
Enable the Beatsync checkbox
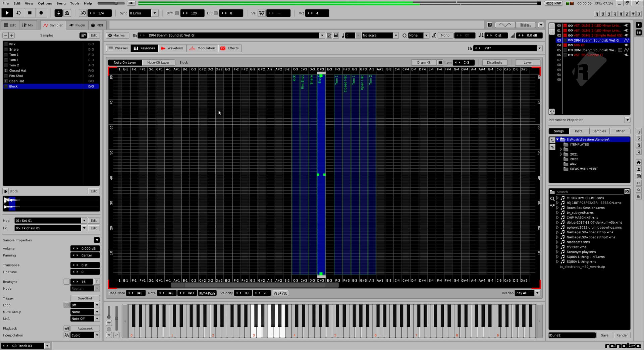coord(66,282)
